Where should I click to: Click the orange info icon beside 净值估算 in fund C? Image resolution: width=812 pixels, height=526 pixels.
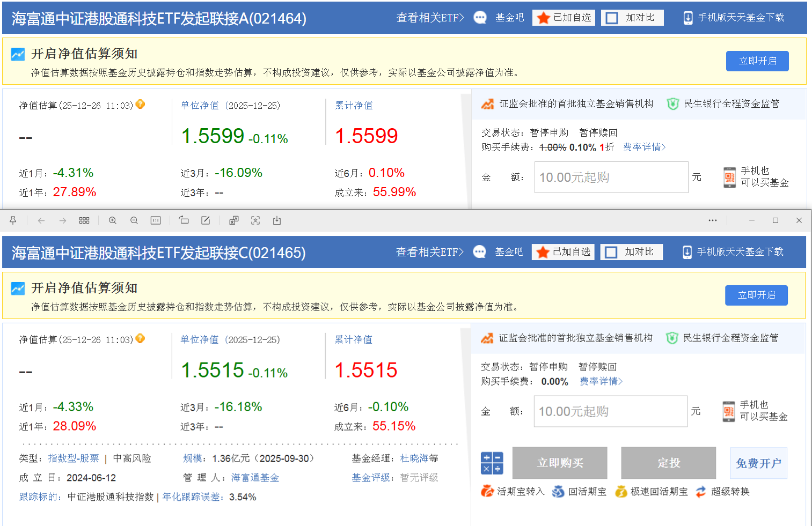pyautogui.click(x=141, y=338)
